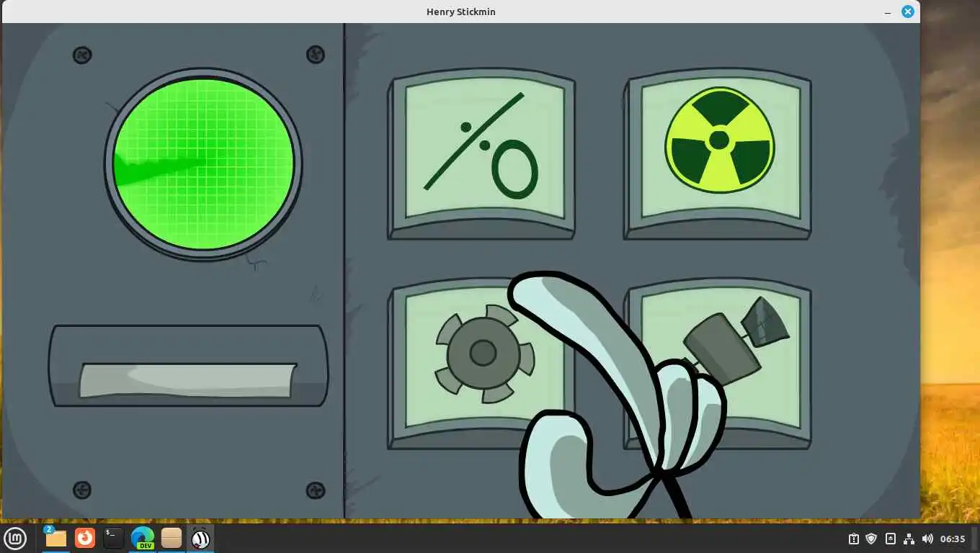Choose the radioactive symbol option button
This screenshot has width=980, height=553.
718,154
